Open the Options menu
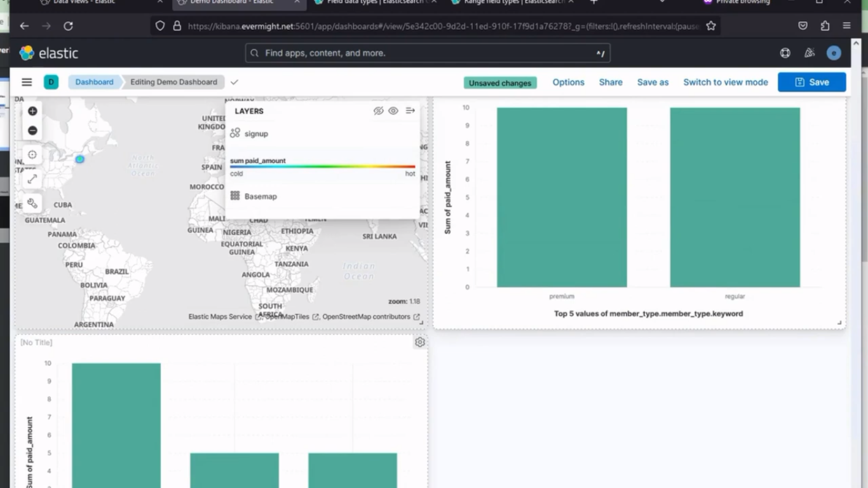Viewport: 868px width, 488px height. tap(568, 82)
